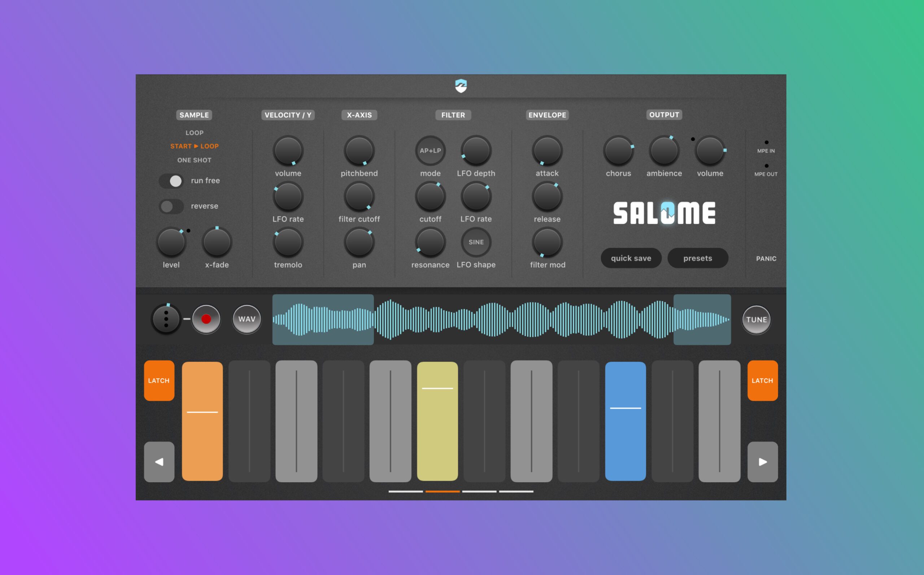Change the SINE LFO shape
This screenshot has height=575, width=924.
pos(476,242)
